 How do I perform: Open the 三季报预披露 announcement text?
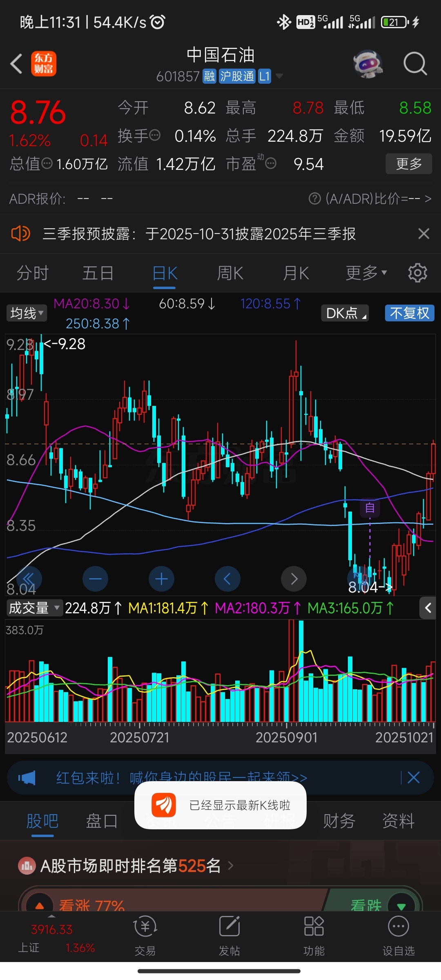199,234
